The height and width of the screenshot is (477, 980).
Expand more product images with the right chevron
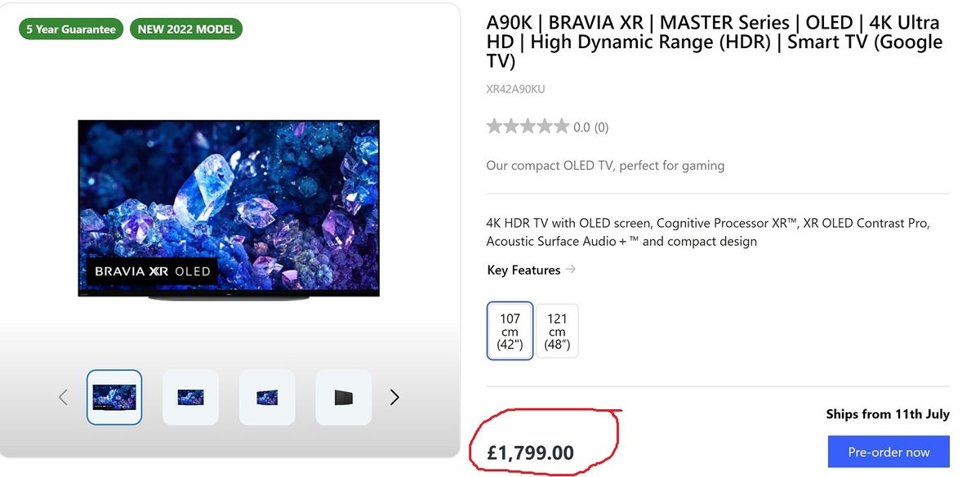(394, 397)
